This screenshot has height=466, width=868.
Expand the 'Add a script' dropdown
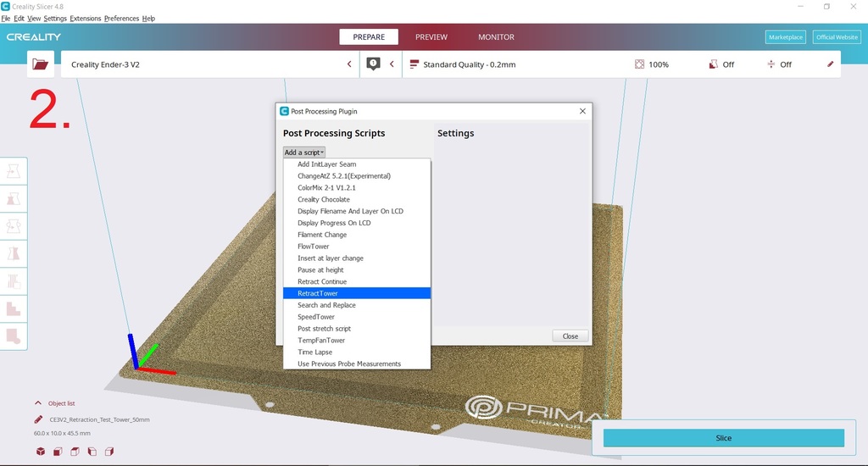(x=304, y=153)
